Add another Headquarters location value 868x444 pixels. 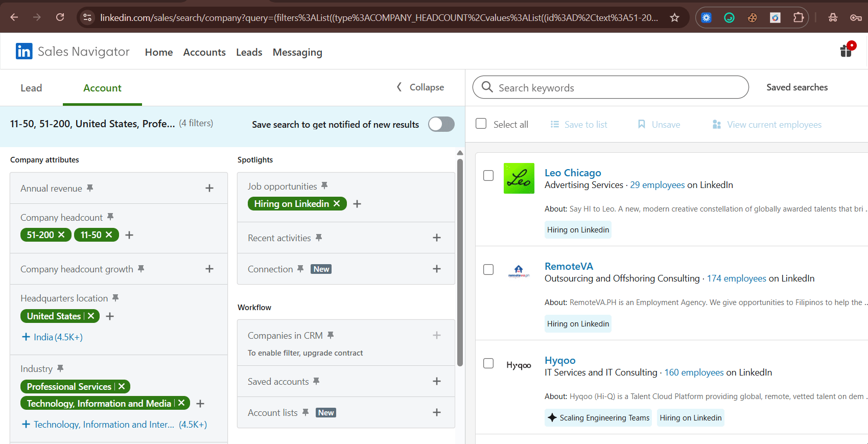pos(110,316)
